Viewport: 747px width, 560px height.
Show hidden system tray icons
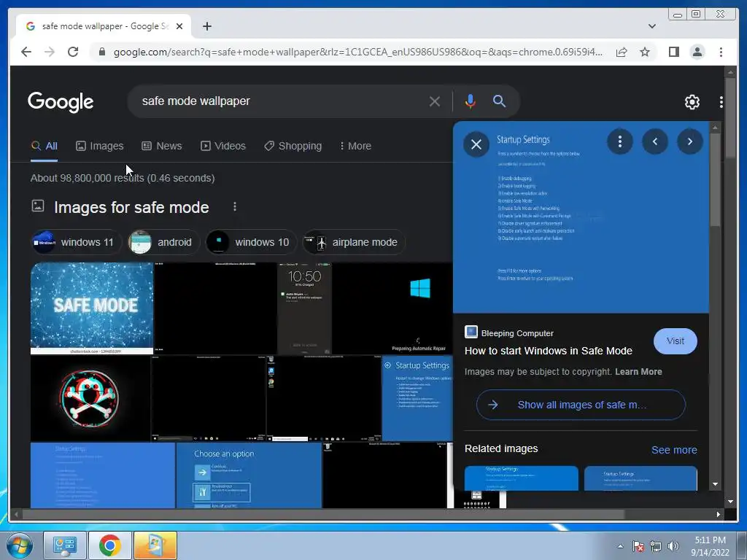[x=620, y=546]
